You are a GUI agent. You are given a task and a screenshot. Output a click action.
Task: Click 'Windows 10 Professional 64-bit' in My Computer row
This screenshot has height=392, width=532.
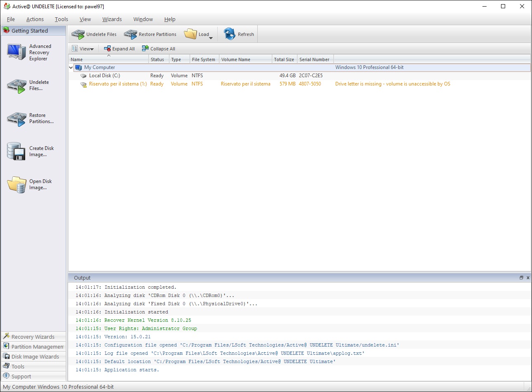[x=370, y=67]
